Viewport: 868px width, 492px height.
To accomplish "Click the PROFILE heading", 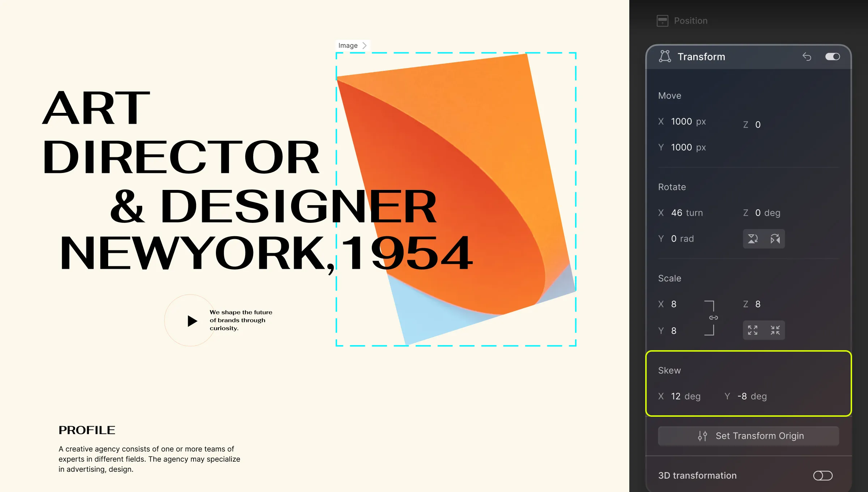I will 87,430.
